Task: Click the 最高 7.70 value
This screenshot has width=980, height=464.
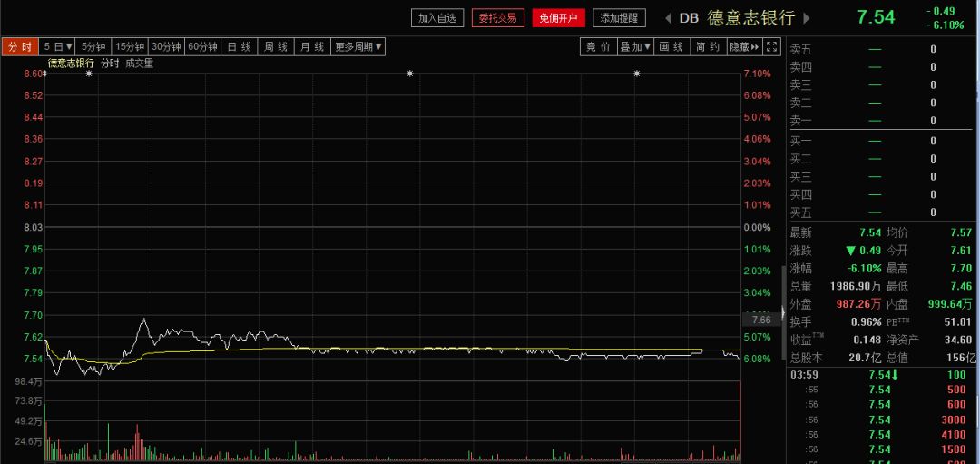Action: coord(961,268)
